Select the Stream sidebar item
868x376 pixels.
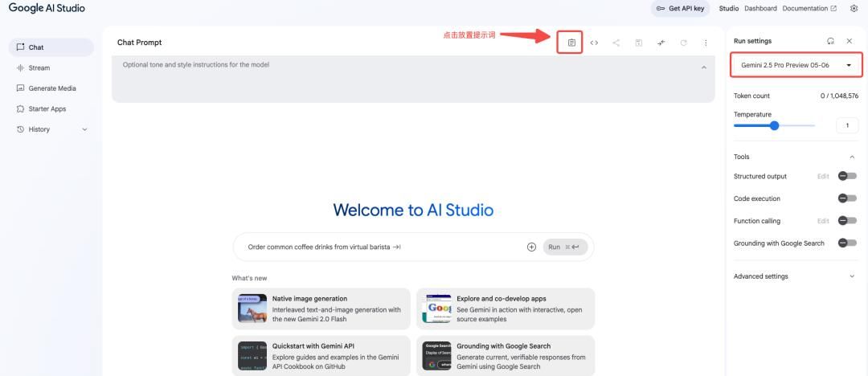(x=51, y=67)
